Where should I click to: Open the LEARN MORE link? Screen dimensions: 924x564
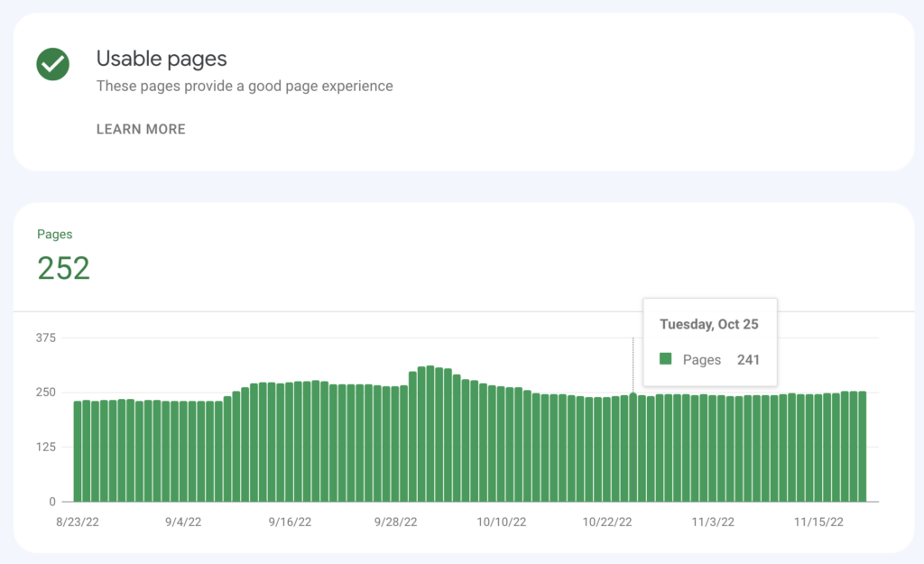click(141, 129)
